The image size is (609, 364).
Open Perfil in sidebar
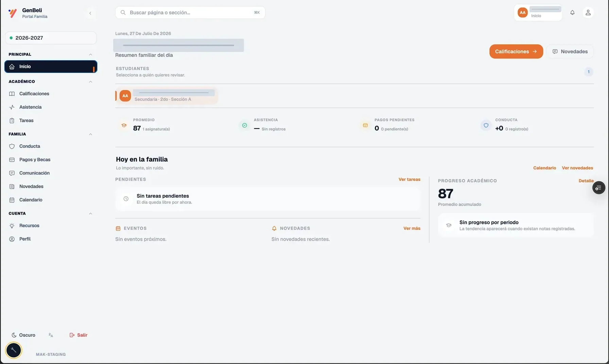pyautogui.click(x=51, y=239)
